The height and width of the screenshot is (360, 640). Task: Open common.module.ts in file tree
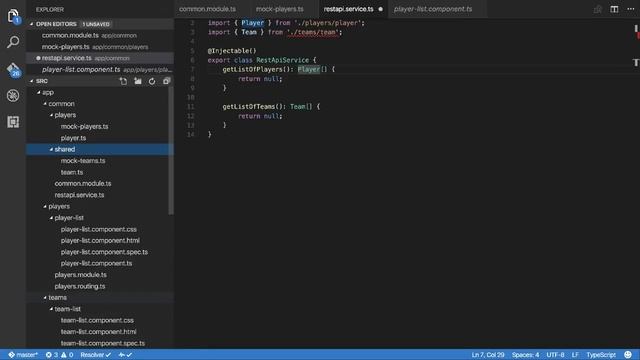83,184
